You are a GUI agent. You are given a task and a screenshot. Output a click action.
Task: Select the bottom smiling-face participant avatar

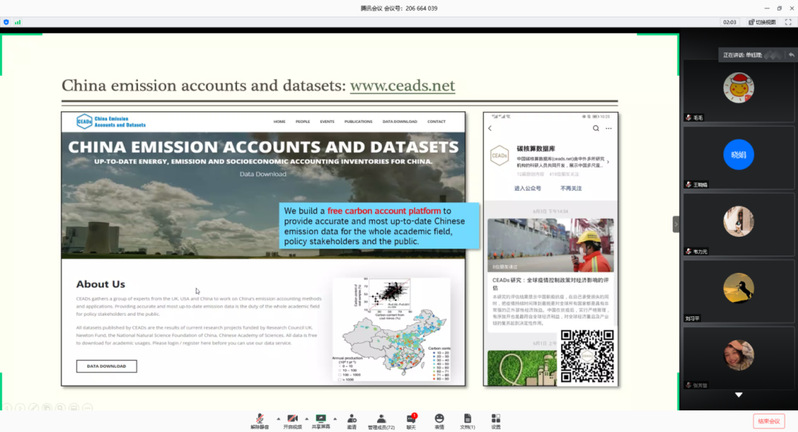(x=738, y=355)
